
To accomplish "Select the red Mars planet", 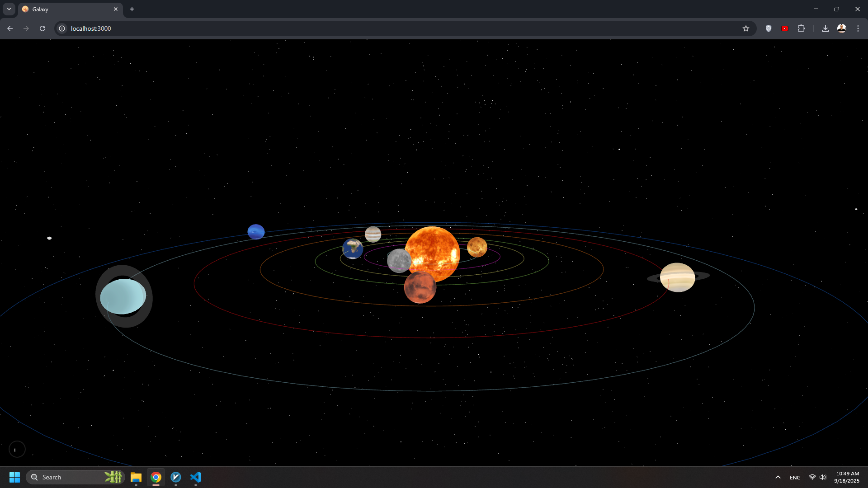I will click(x=420, y=288).
